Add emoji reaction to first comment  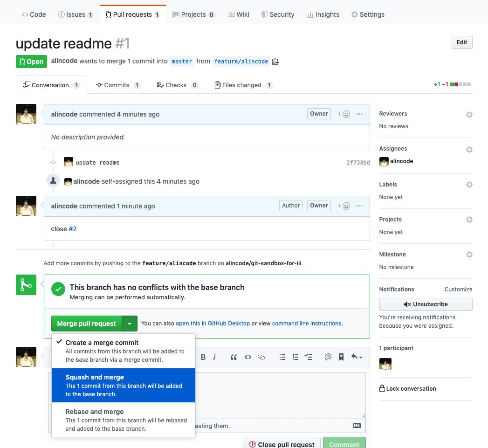pyautogui.click(x=344, y=114)
